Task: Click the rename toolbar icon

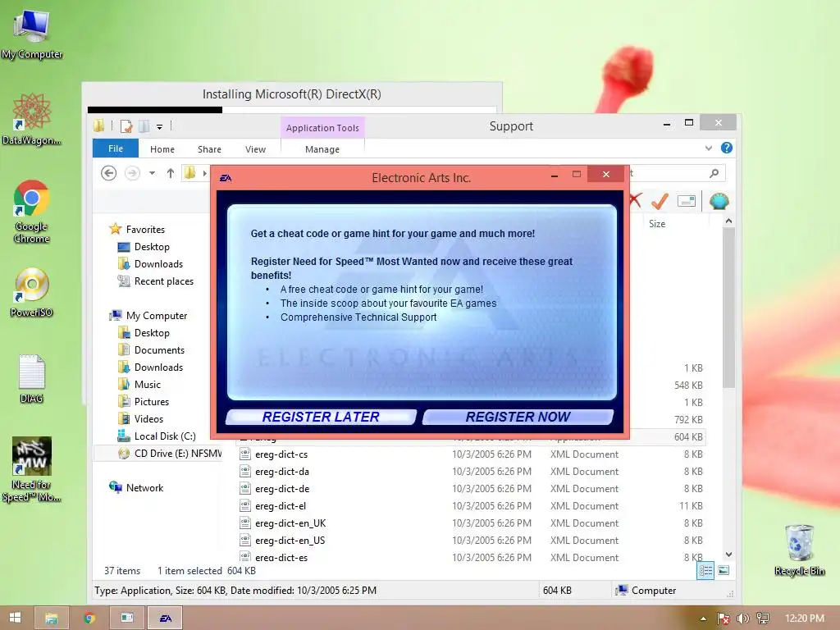Action: tap(687, 202)
